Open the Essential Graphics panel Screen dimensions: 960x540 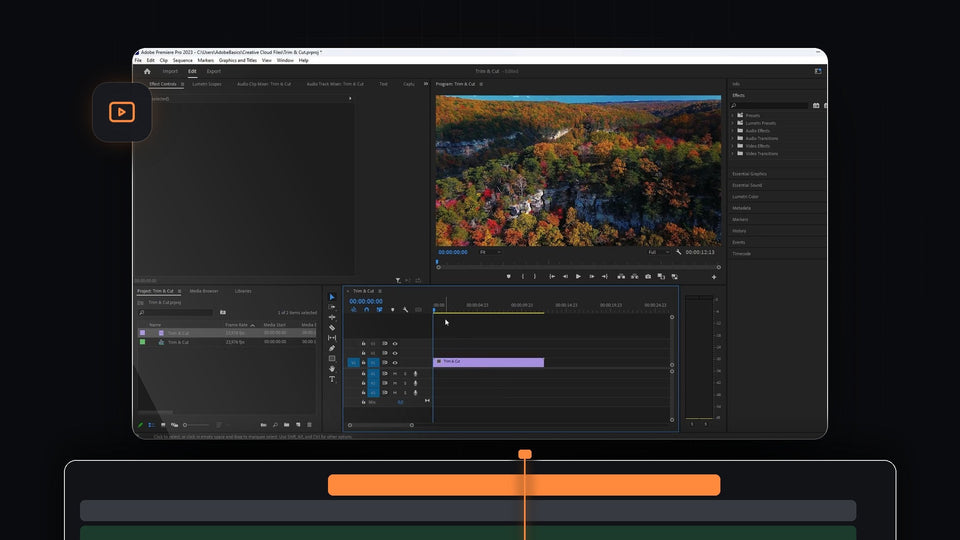coord(749,174)
